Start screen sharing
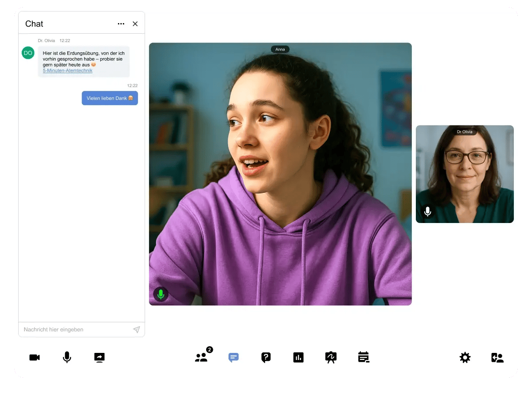Viewport: 532px width, 399px height. tap(99, 357)
